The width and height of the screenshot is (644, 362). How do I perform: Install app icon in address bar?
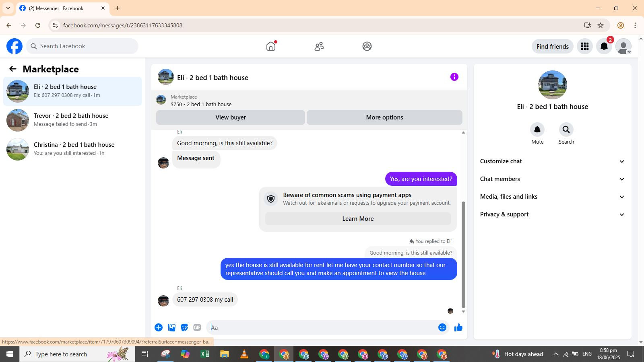point(588,25)
